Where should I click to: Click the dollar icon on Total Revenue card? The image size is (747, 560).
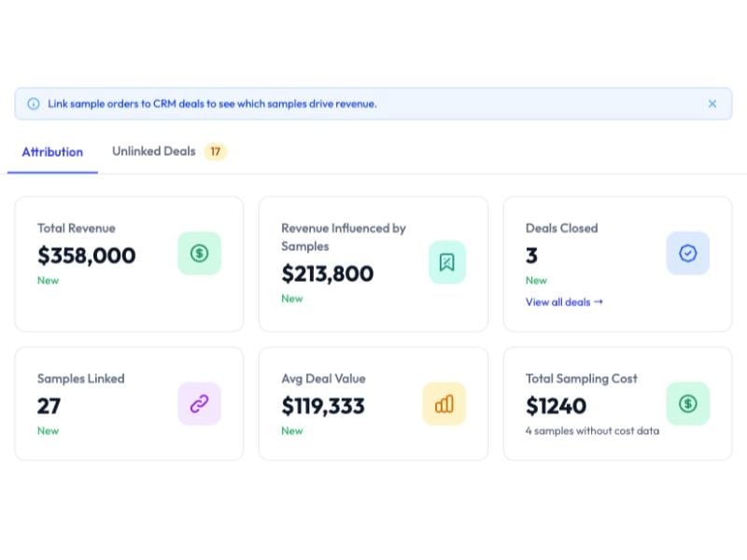pos(199,253)
